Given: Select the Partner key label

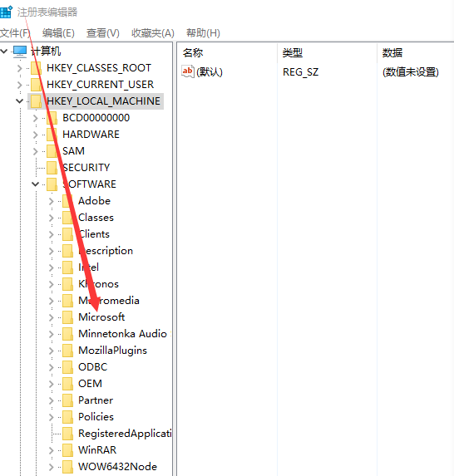Looking at the screenshot, I should pos(96,400).
